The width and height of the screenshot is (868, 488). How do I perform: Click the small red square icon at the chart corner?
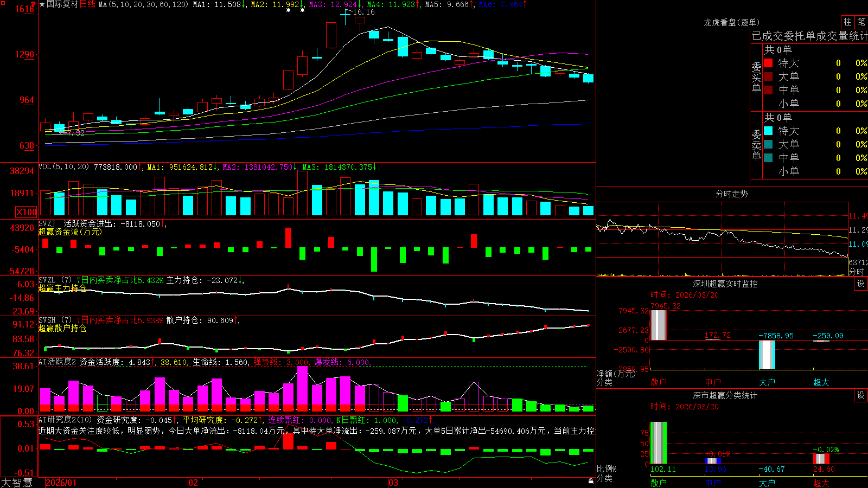click(3, 2)
